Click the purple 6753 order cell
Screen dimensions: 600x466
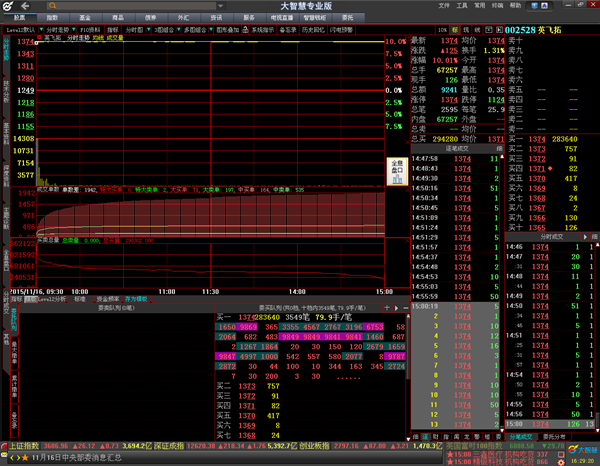[374, 327]
